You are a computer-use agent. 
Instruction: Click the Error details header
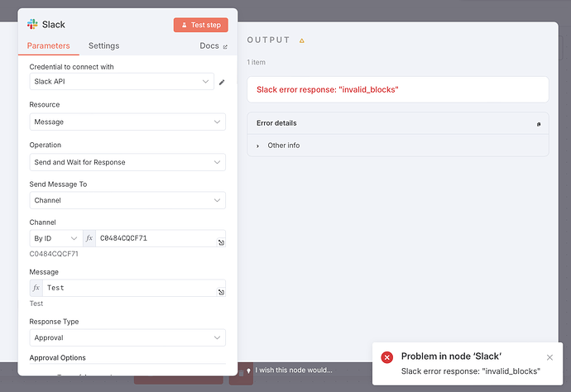pos(398,123)
